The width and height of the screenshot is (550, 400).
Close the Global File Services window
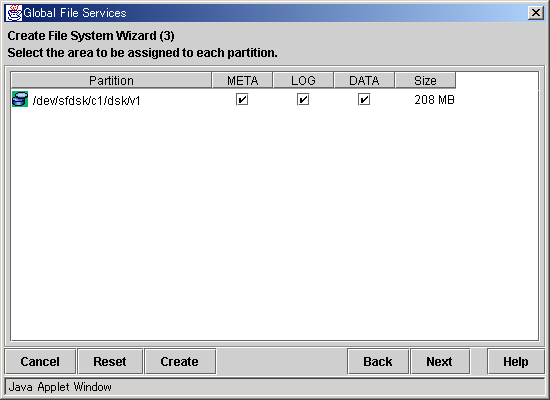536,13
